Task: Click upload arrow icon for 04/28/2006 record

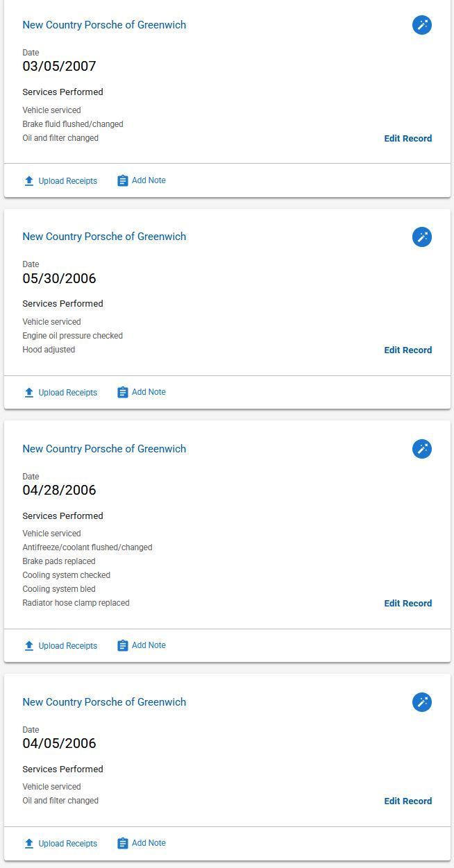Action: tap(29, 646)
